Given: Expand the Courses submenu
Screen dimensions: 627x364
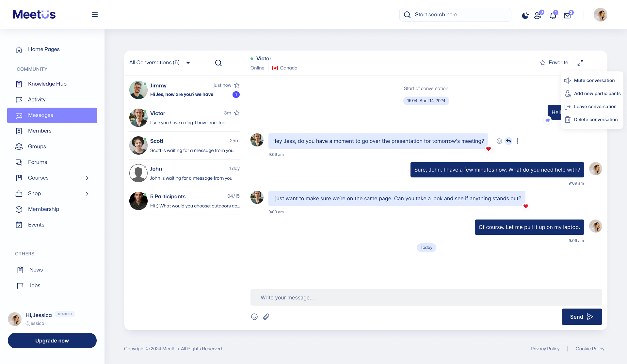Looking at the screenshot, I should (x=87, y=178).
